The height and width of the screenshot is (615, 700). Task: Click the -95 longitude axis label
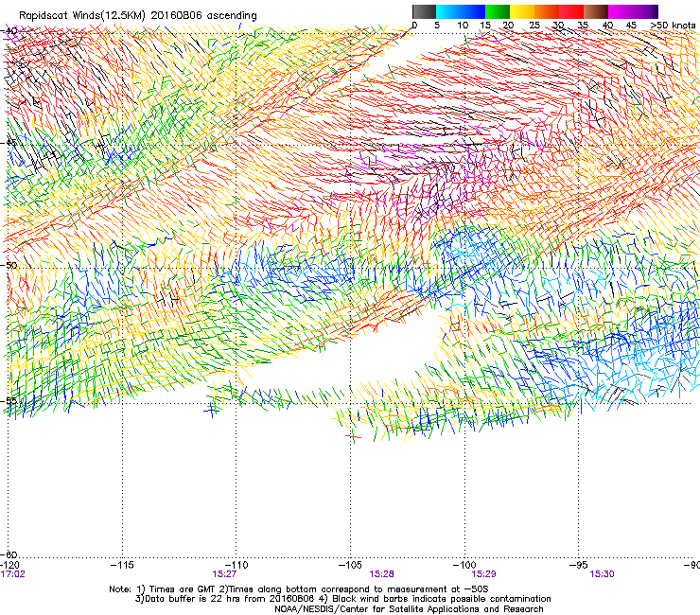(x=579, y=566)
